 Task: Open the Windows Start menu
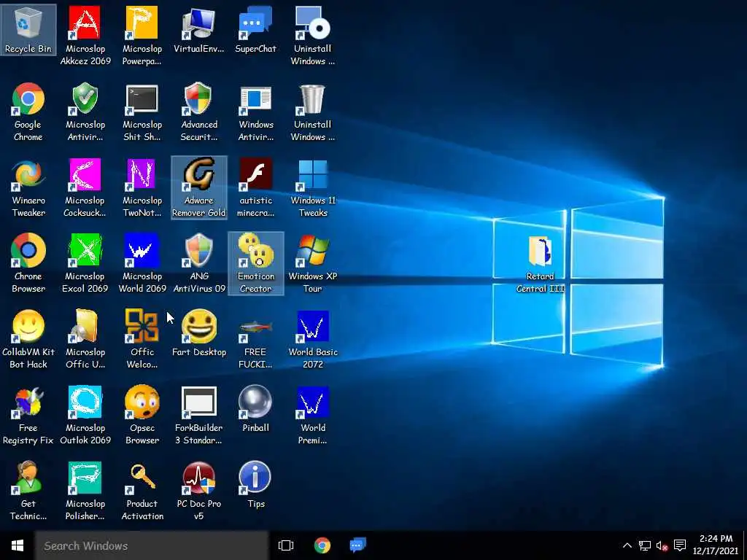18,545
